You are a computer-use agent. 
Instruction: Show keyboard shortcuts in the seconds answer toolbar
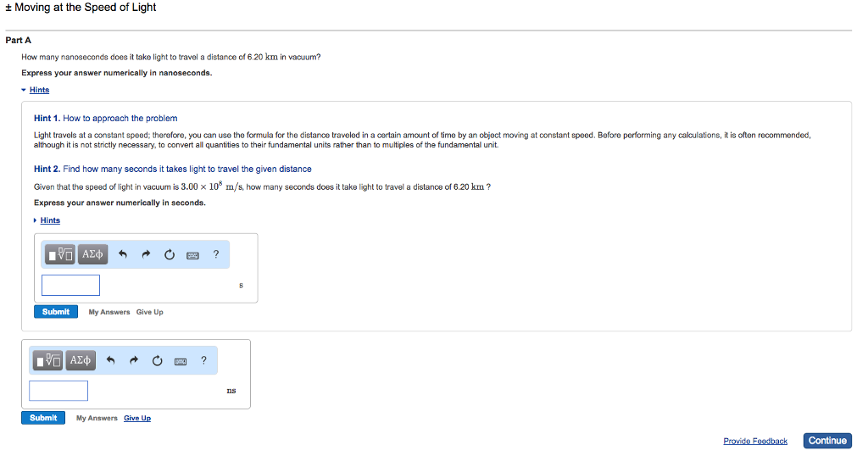193,254
